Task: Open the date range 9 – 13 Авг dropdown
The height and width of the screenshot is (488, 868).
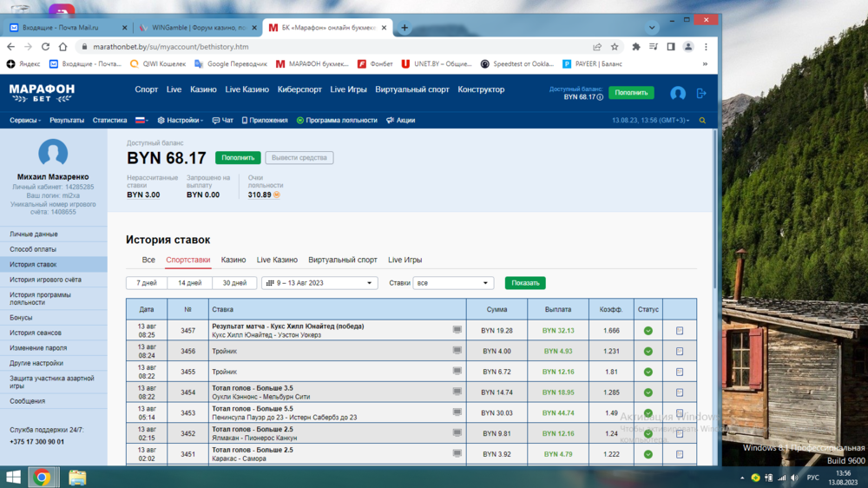Action: pos(319,283)
